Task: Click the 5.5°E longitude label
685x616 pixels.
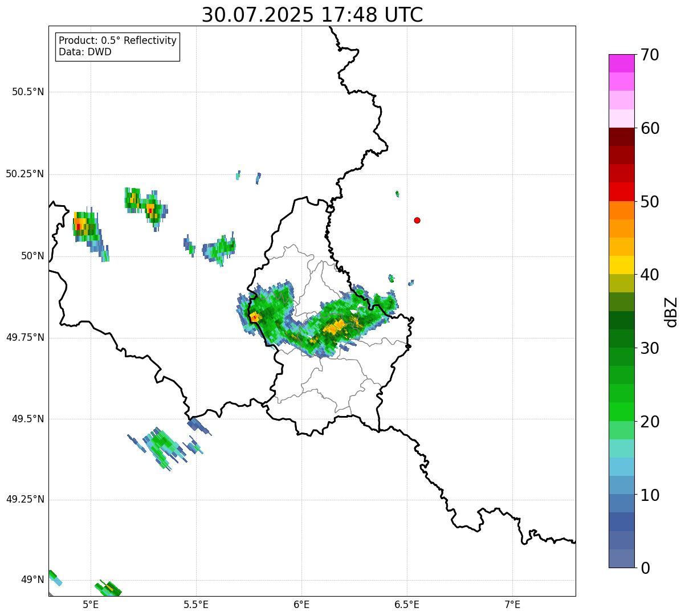Action: (196, 605)
